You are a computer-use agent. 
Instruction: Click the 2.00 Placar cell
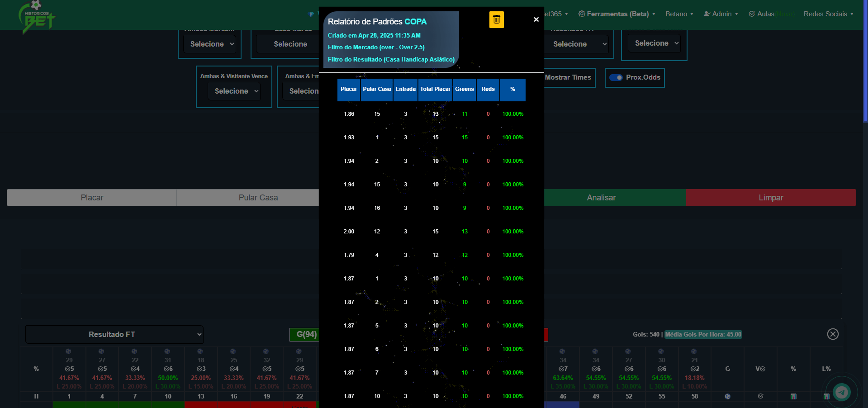tap(349, 232)
